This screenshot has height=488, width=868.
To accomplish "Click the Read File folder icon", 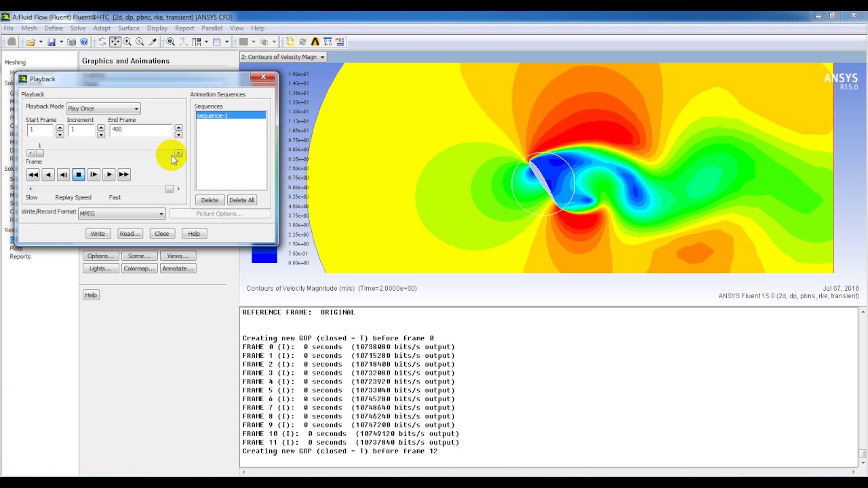I will [31, 42].
